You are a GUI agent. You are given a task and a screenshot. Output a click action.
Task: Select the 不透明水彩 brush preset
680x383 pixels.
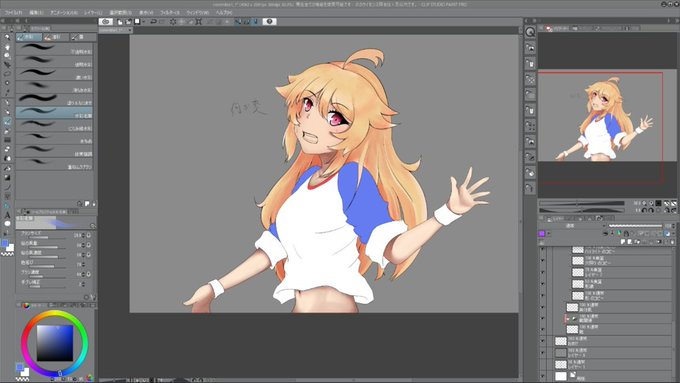point(54,49)
